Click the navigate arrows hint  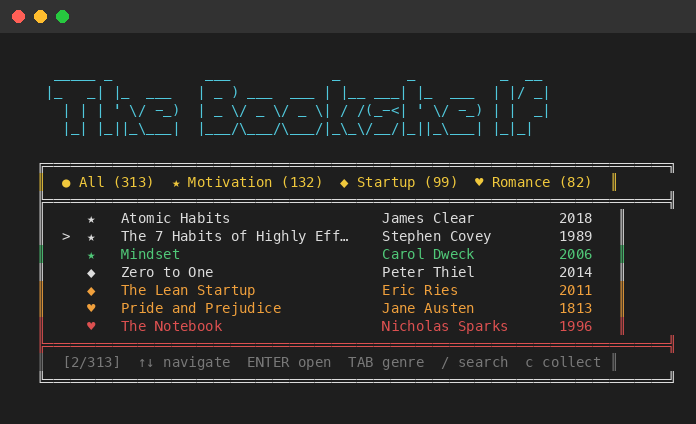point(184,362)
